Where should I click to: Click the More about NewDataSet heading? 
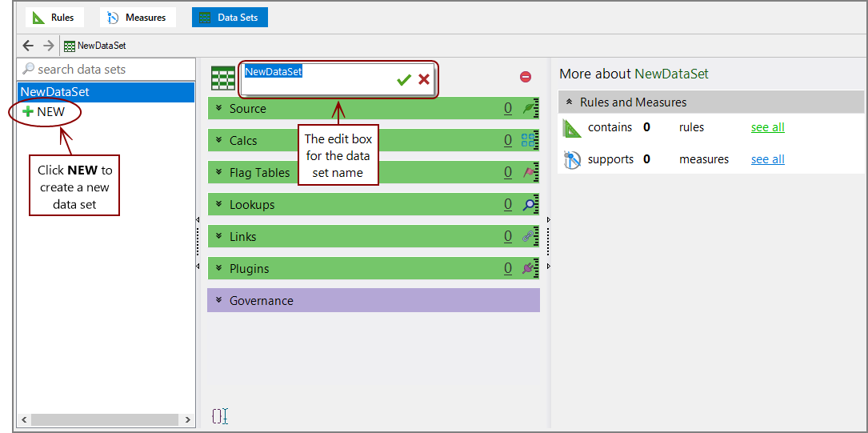(x=634, y=74)
